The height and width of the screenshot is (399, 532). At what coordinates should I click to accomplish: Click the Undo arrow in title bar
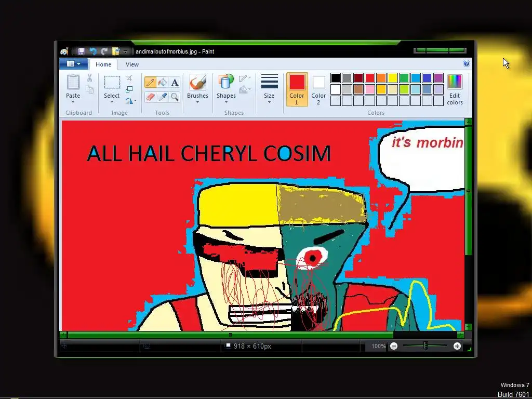coord(92,51)
